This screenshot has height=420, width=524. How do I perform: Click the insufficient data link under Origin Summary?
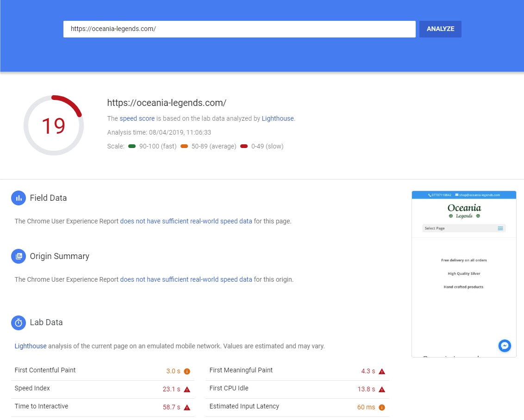186,279
